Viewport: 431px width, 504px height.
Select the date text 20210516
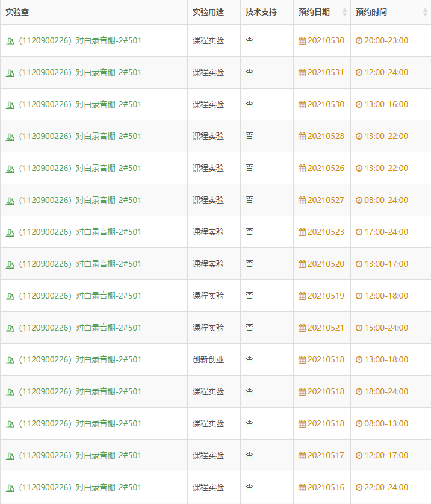click(326, 487)
